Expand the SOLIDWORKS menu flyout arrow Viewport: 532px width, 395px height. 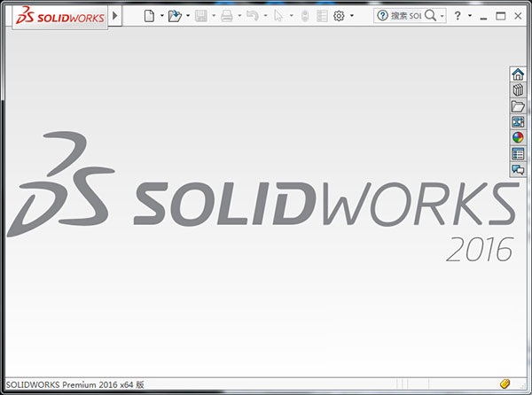[115, 16]
